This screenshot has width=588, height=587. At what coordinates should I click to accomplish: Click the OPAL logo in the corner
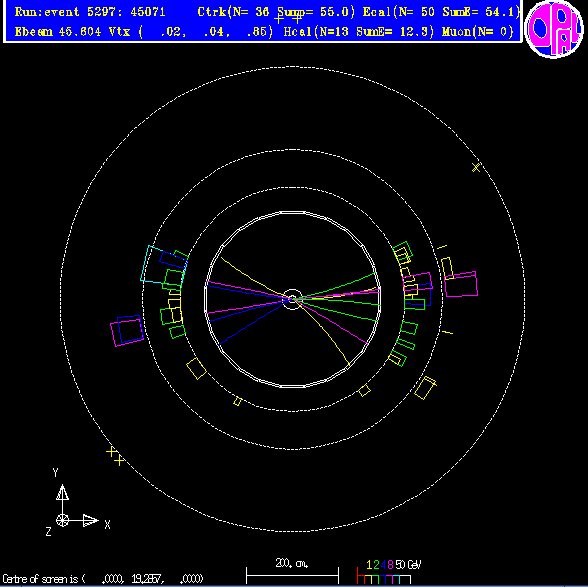(554, 29)
